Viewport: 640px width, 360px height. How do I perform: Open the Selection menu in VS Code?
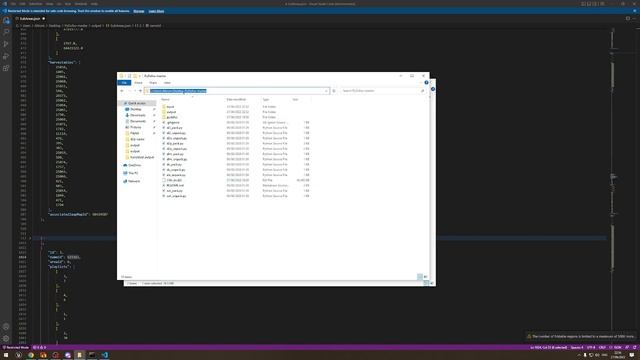point(36,4)
